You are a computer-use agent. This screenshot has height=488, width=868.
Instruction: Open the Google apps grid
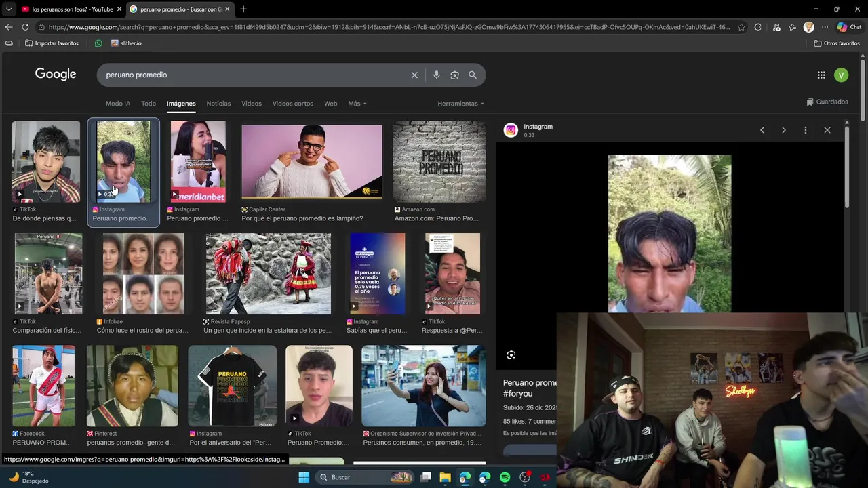click(x=821, y=75)
